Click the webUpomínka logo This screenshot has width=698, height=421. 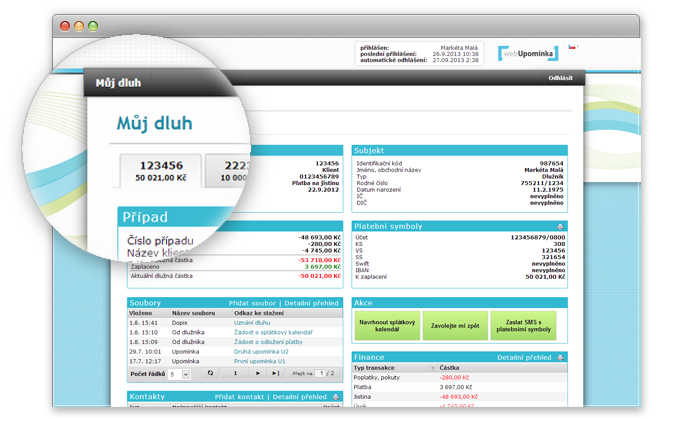[x=529, y=55]
